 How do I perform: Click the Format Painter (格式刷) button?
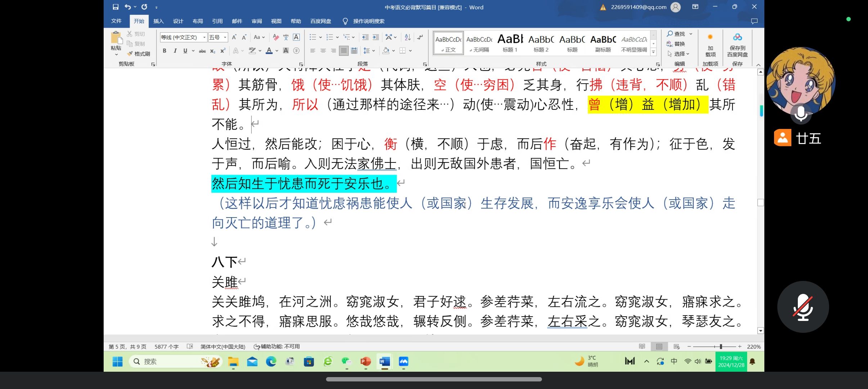pos(139,54)
